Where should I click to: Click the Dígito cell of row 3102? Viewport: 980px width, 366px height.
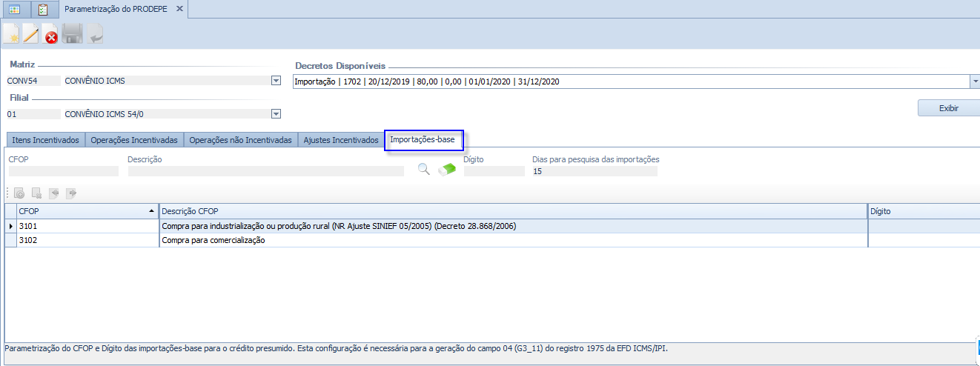click(924, 240)
